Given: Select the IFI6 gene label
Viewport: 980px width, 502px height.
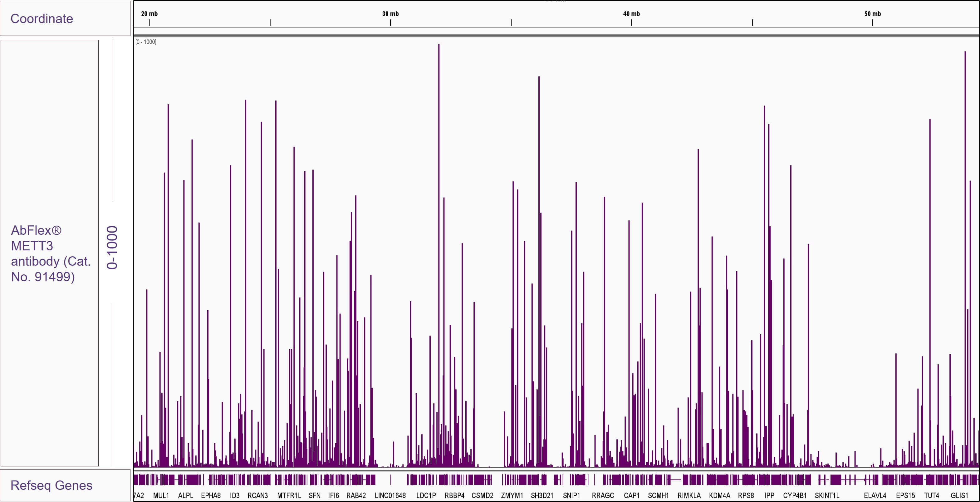Looking at the screenshot, I should click(333, 495).
